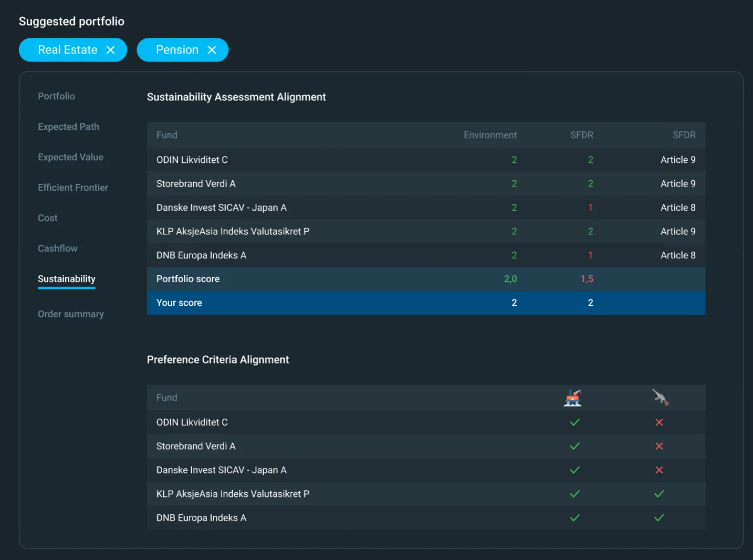This screenshot has height=560, width=753.
Task: Open the Cost section
Action: (x=48, y=218)
